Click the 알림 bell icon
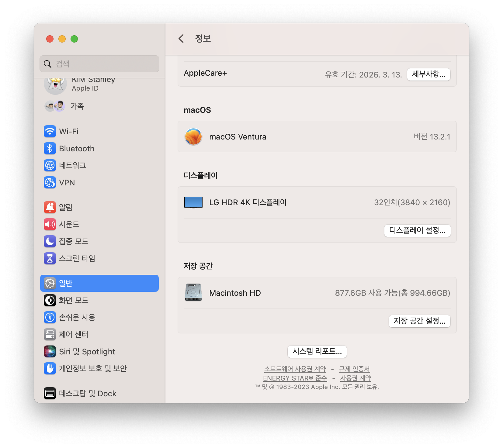 [50, 207]
